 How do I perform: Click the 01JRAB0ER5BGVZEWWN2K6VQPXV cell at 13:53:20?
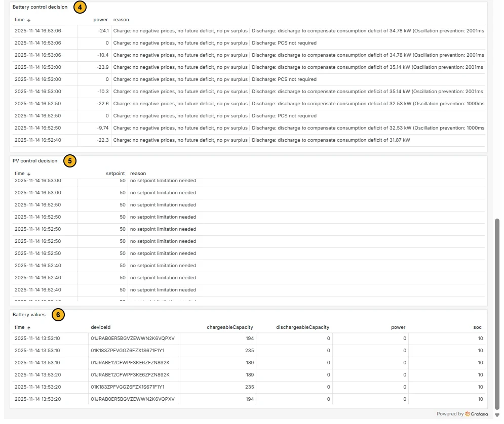[x=134, y=399]
